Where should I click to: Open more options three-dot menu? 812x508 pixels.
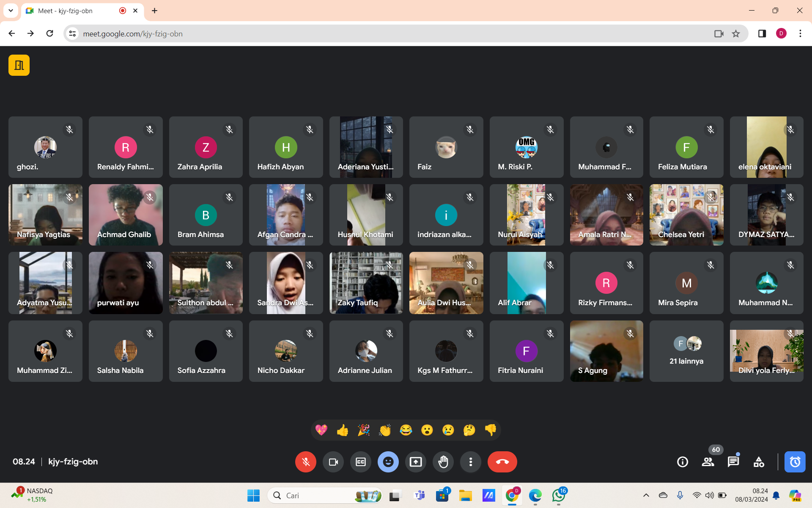tap(470, 462)
